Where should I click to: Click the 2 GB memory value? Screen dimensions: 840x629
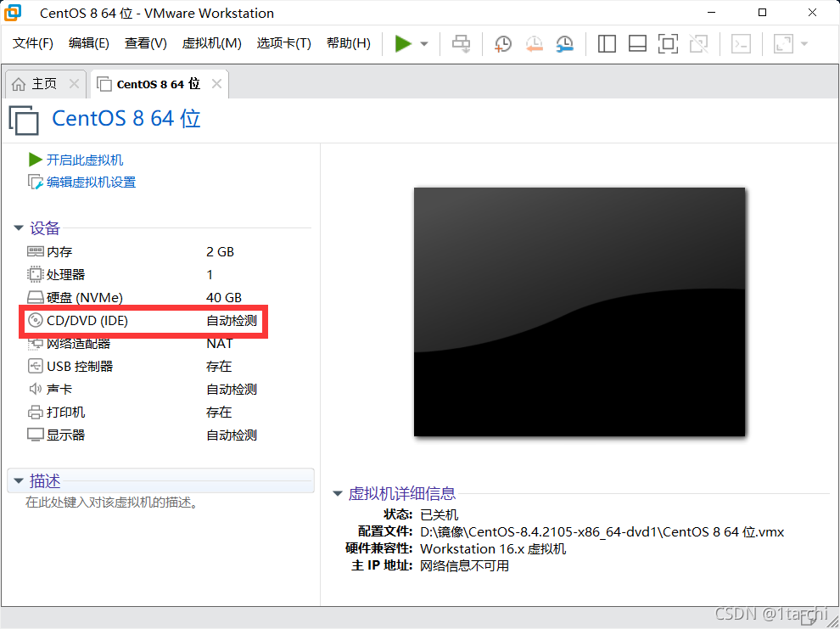coord(220,252)
